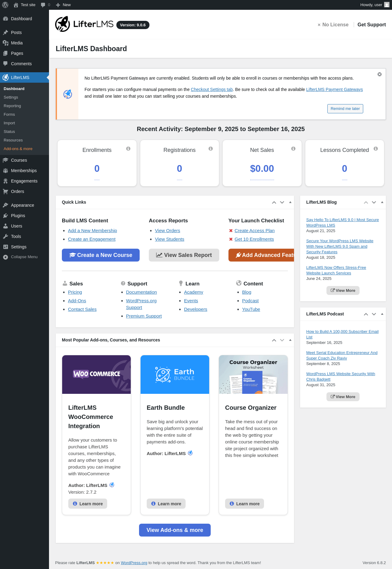This screenshot has width=392, height=569.
Task: Open the user avatar at top right
Action: [387, 5]
